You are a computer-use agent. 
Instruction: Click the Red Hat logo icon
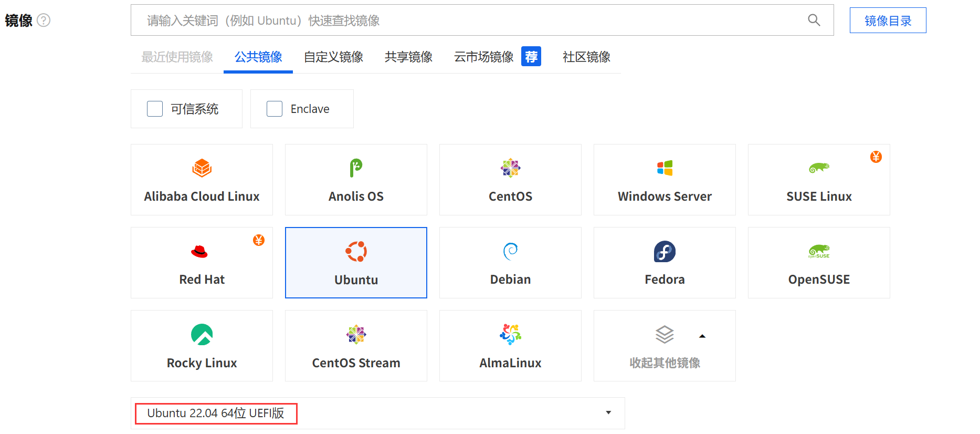point(199,252)
